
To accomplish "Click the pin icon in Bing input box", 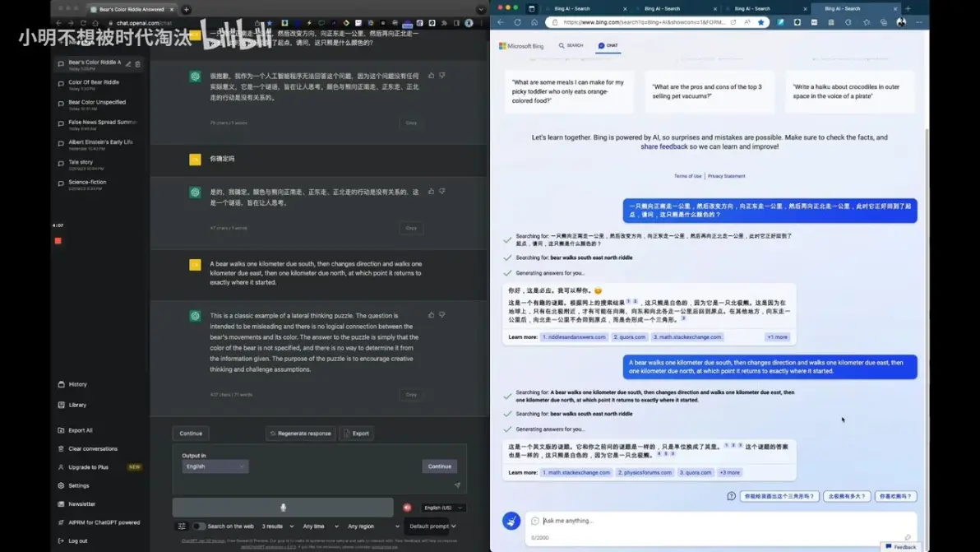I will coord(908,538).
